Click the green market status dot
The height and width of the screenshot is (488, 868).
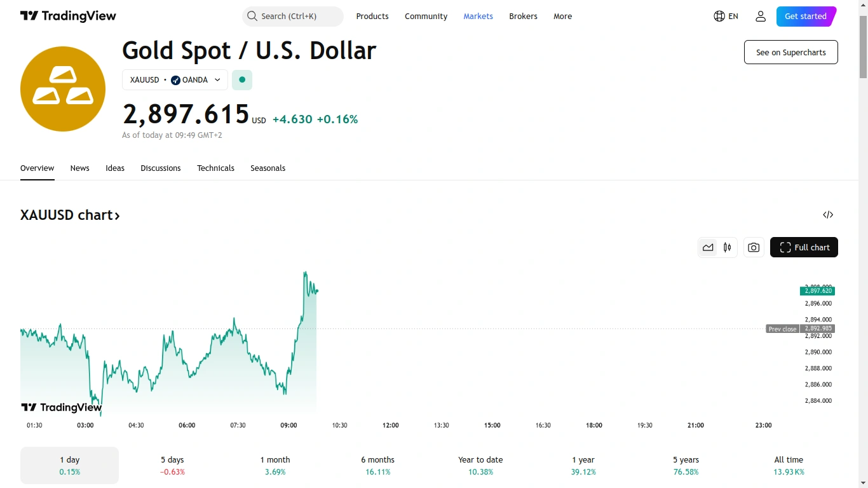click(242, 80)
